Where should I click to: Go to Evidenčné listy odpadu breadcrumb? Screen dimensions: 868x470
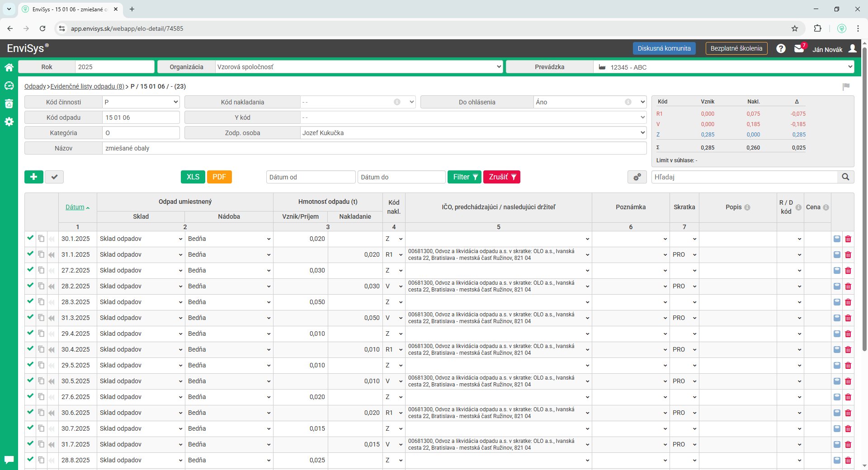pyautogui.click(x=87, y=86)
